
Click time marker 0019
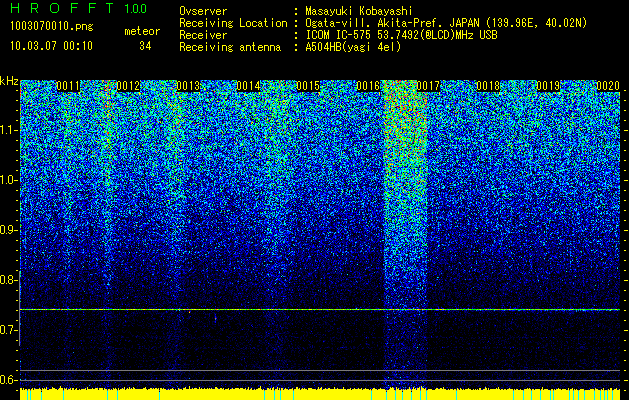click(548, 86)
